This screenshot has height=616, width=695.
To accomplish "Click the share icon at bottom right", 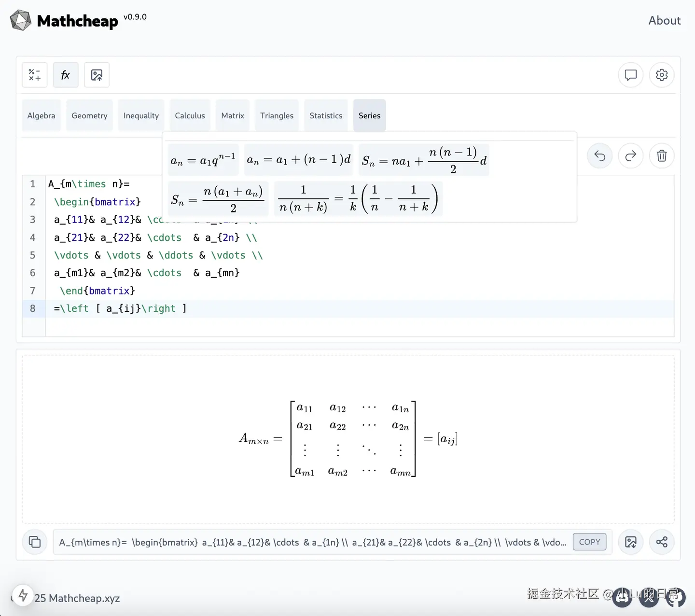I will pyautogui.click(x=662, y=542).
